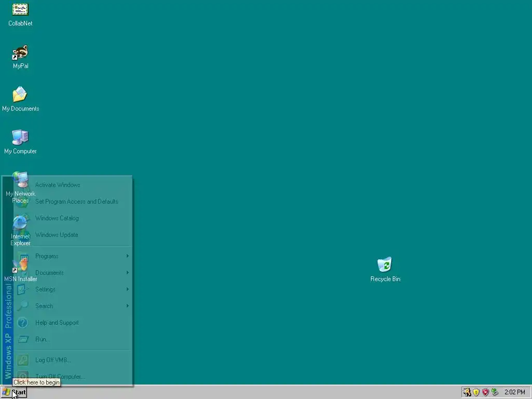Click the Safely Remove Hardware tray icon
The width and height of the screenshot is (532, 399).
pyautogui.click(x=495, y=392)
